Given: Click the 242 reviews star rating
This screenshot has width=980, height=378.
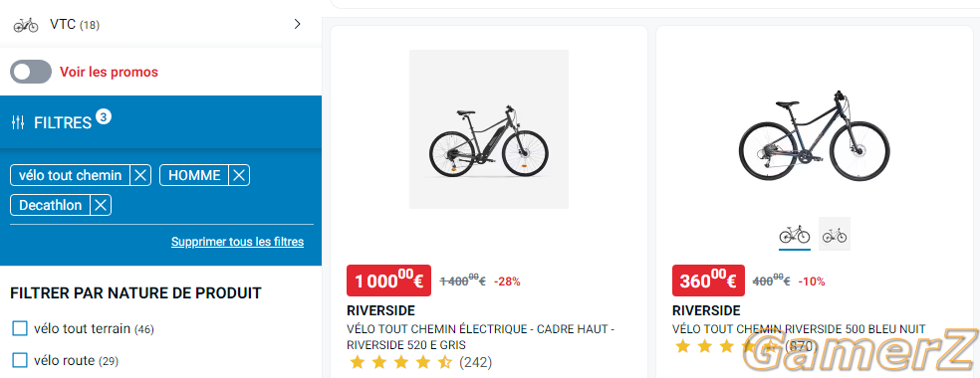Looking at the screenshot, I should [x=419, y=362].
